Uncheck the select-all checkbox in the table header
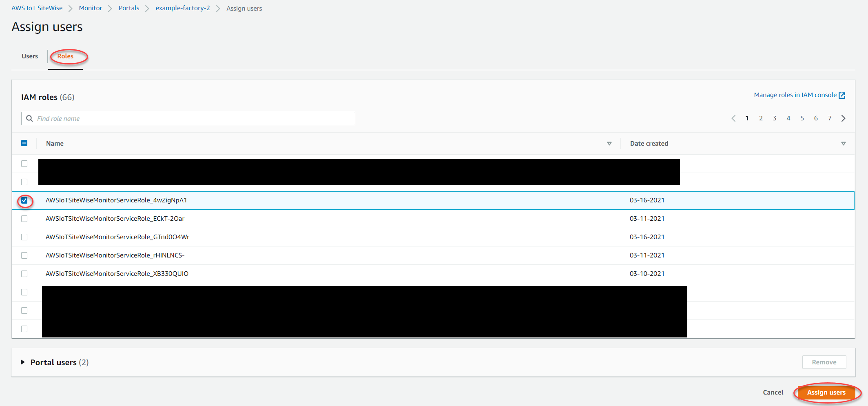The image size is (868, 406). coord(24,143)
